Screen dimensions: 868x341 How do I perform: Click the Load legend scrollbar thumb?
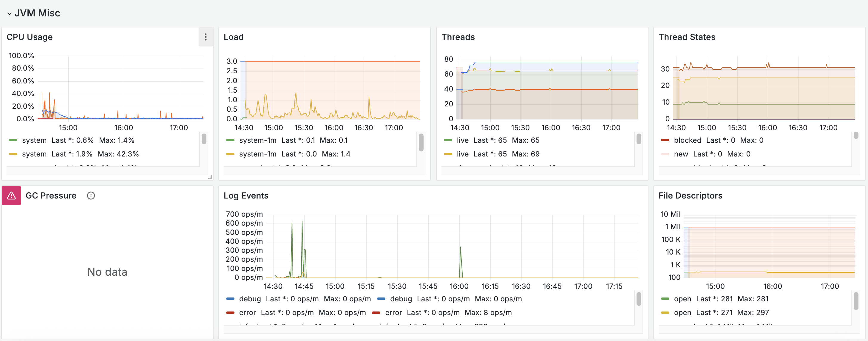(421, 142)
